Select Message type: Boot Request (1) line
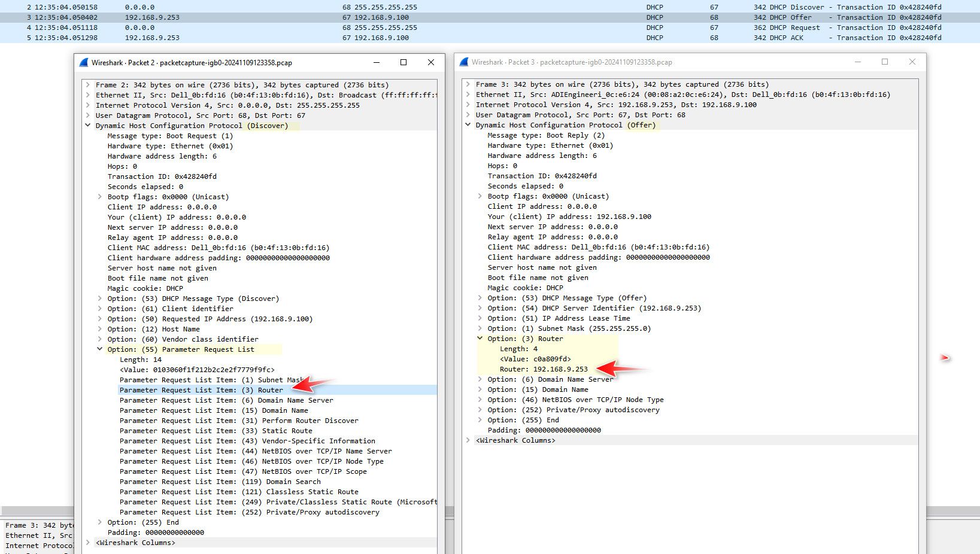The image size is (980, 554). [x=170, y=136]
